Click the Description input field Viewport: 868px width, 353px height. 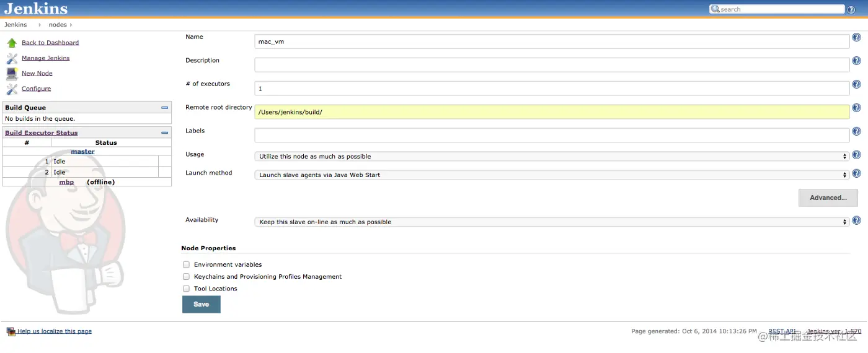[x=552, y=64]
